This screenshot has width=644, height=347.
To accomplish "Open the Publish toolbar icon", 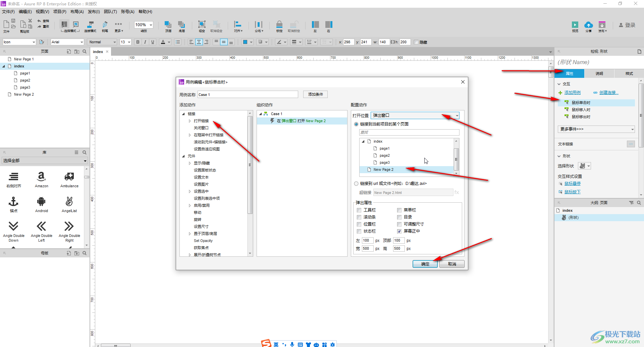I will (602, 25).
